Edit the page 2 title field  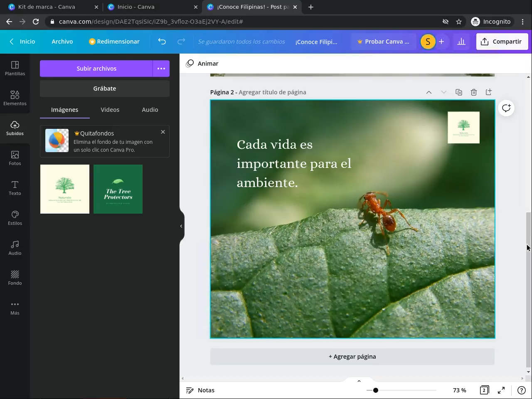click(272, 92)
